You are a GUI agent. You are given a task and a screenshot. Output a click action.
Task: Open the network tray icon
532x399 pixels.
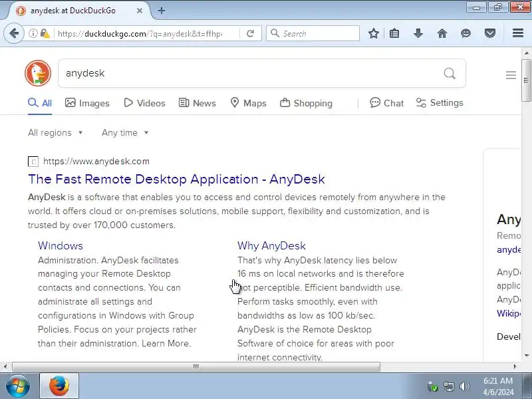click(x=449, y=386)
